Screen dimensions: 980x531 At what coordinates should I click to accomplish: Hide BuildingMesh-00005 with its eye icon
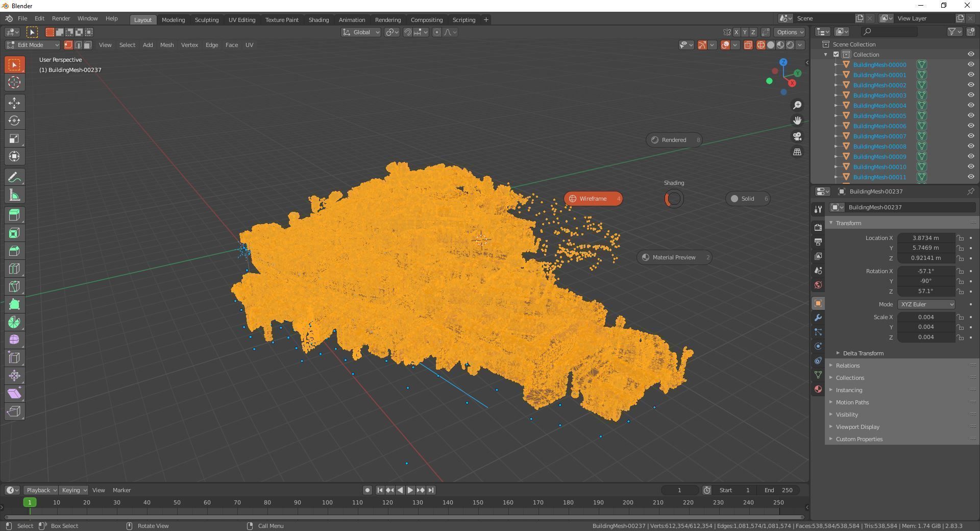point(971,116)
